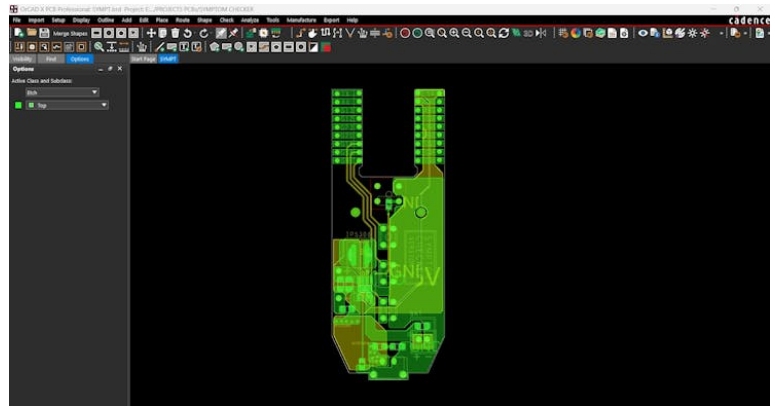Click the green active layer color swatch
This screenshot has height=410, width=775.
16,105
